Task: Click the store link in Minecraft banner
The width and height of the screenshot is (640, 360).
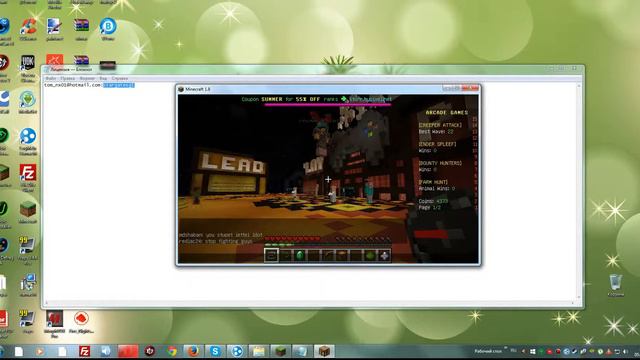Action: click(370, 99)
